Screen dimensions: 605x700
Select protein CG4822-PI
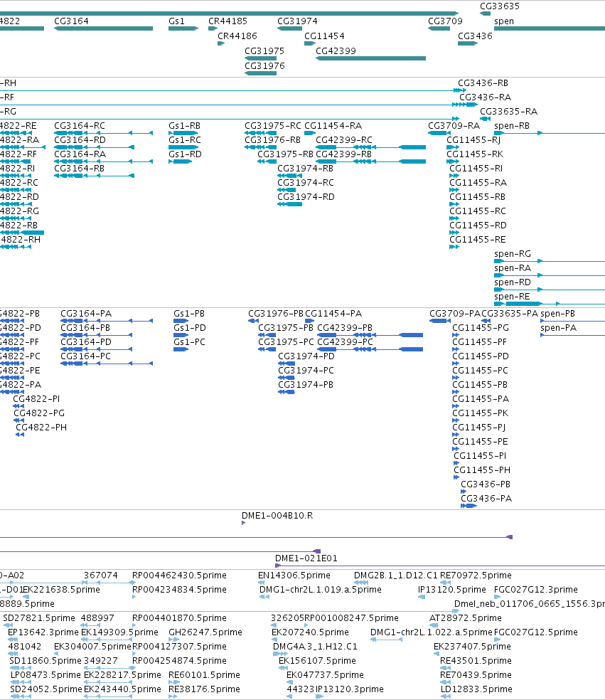(x=36, y=400)
